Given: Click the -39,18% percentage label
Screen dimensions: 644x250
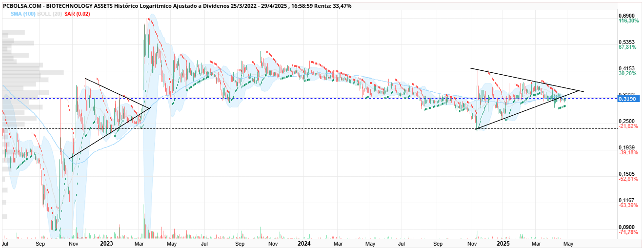Looking at the screenshot, I should [x=628, y=153].
